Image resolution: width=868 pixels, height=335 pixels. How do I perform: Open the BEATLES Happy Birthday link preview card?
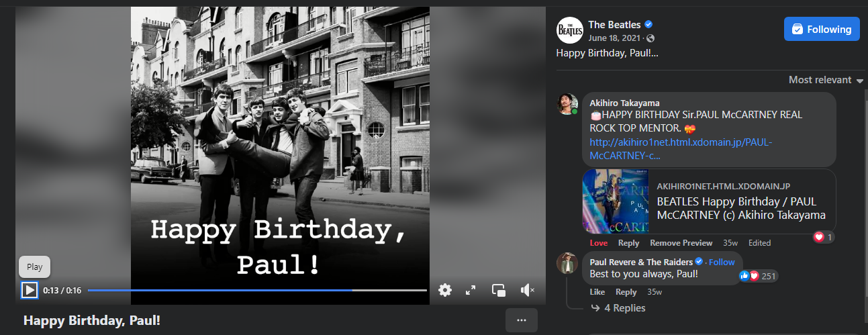(x=709, y=201)
